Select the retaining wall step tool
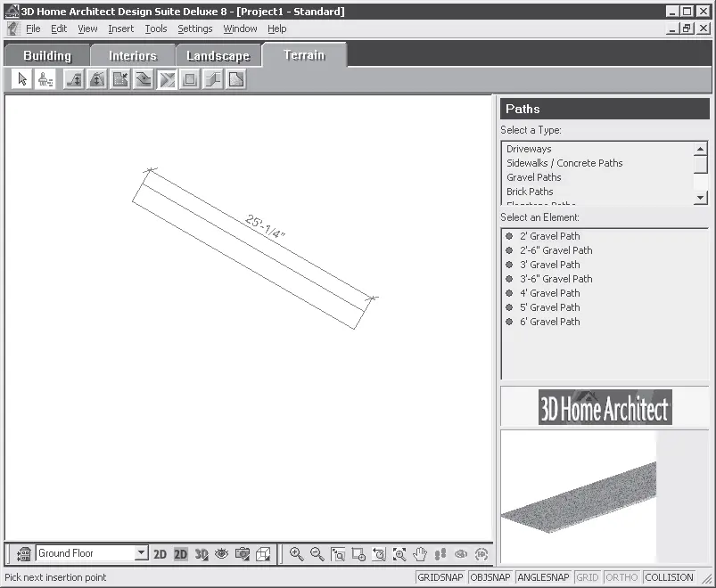Image resolution: width=716 pixels, height=588 pixels. (x=213, y=79)
